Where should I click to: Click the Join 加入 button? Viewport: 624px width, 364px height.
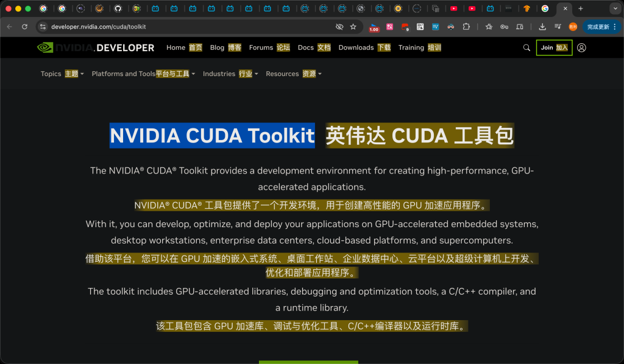point(554,47)
